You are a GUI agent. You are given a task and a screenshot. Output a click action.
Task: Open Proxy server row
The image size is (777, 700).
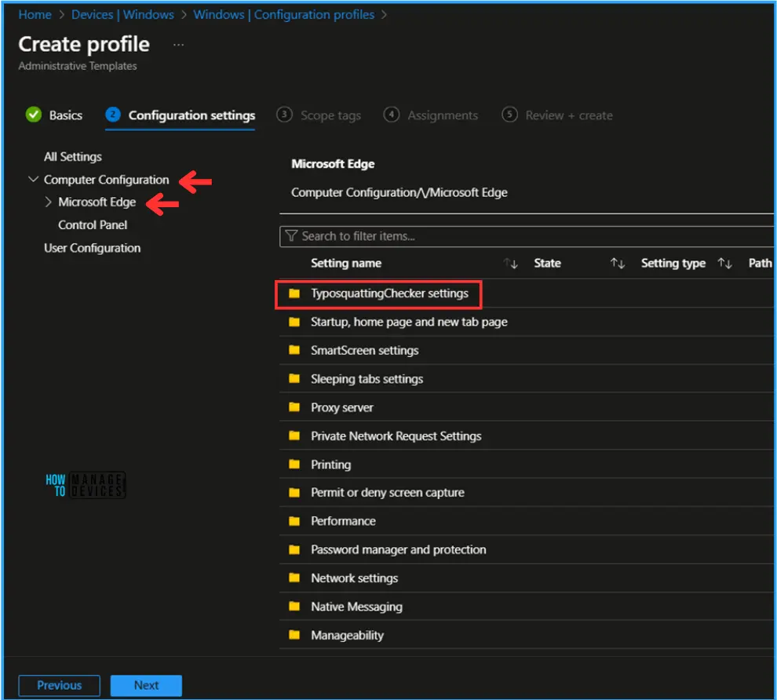pyautogui.click(x=527, y=407)
